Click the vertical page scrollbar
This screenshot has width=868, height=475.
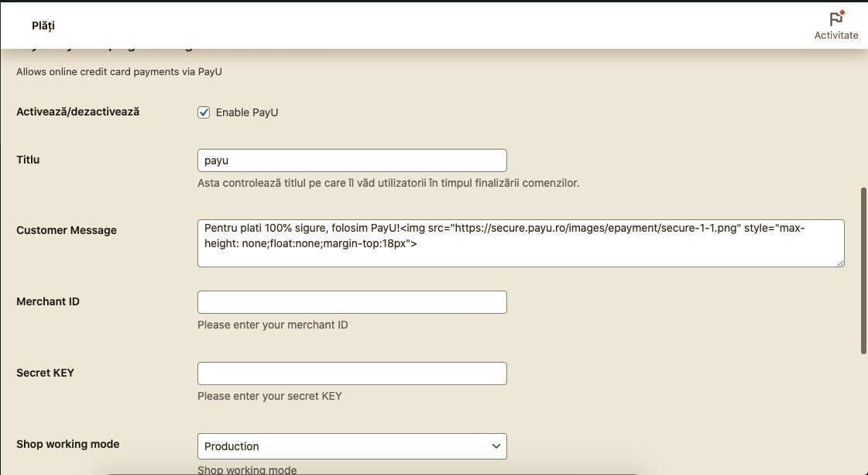click(x=863, y=270)
